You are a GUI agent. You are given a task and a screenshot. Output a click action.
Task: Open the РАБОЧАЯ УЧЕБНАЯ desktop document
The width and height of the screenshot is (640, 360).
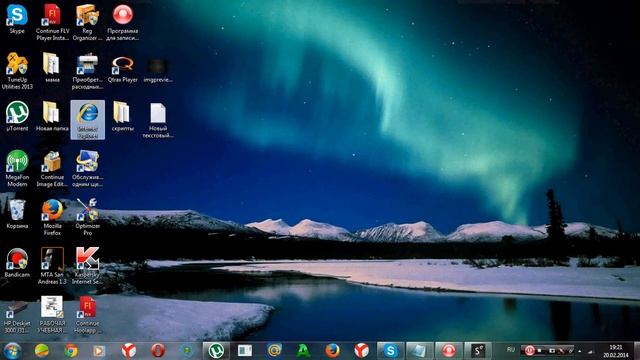point(52,315)
